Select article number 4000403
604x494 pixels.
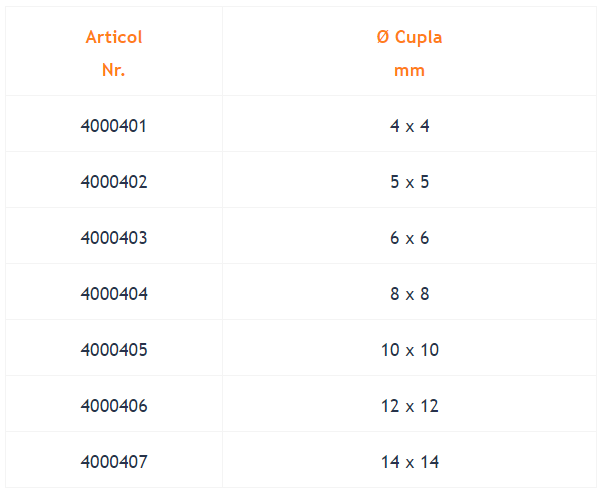pos(114,238)
